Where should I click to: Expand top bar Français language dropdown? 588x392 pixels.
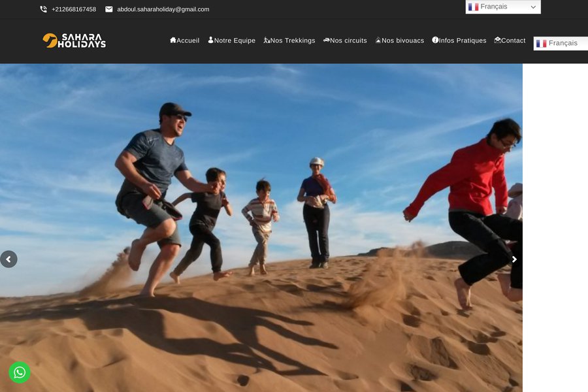tap(503, 7)
